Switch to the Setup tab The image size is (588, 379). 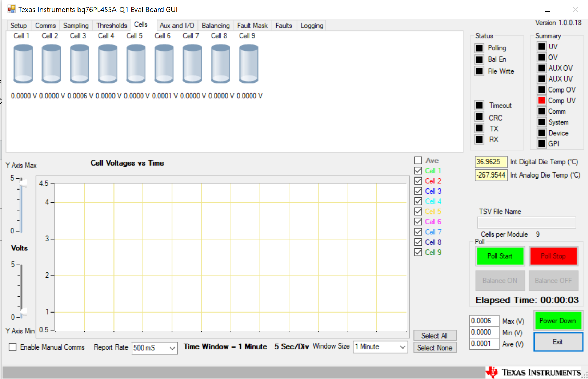click(19, 26)
